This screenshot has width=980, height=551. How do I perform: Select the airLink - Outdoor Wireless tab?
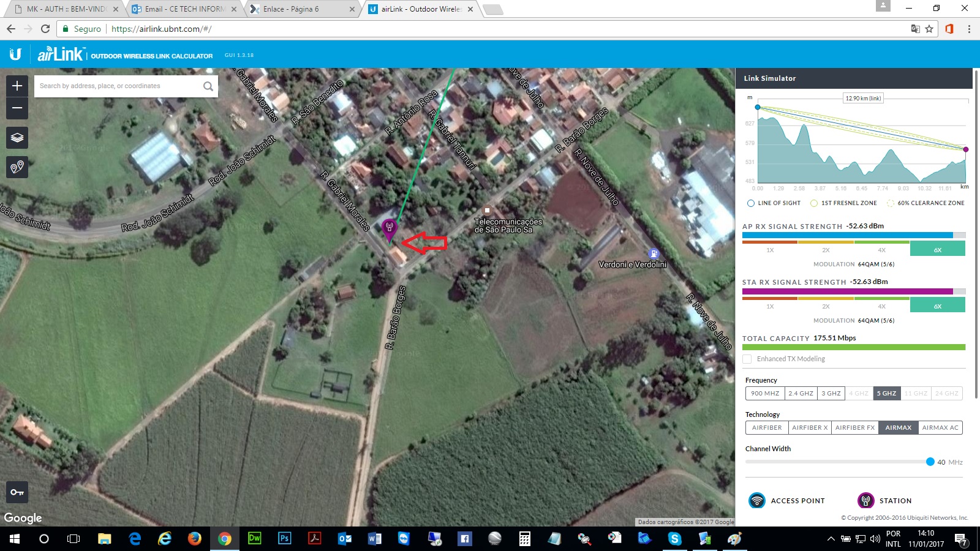coord(421,9)
